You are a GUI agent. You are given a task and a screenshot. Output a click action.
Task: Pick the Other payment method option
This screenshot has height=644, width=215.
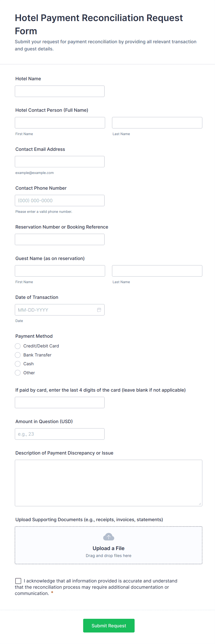point(18,372)
